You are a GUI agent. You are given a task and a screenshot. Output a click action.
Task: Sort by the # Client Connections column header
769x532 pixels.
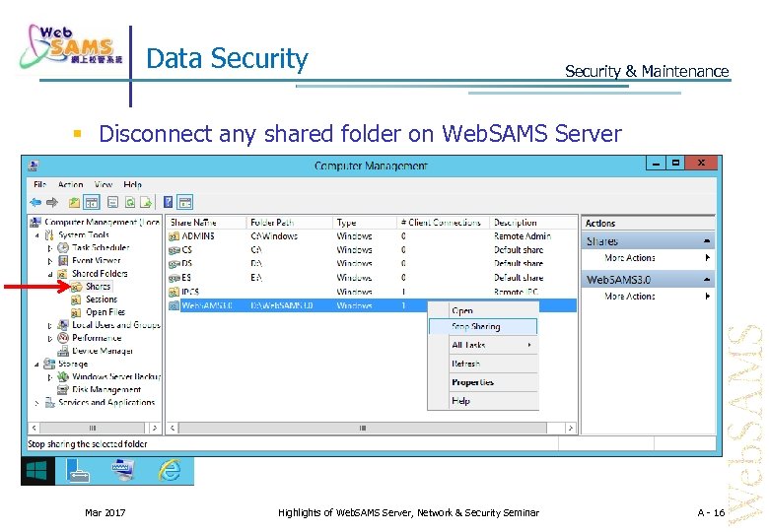click(443, 223)
